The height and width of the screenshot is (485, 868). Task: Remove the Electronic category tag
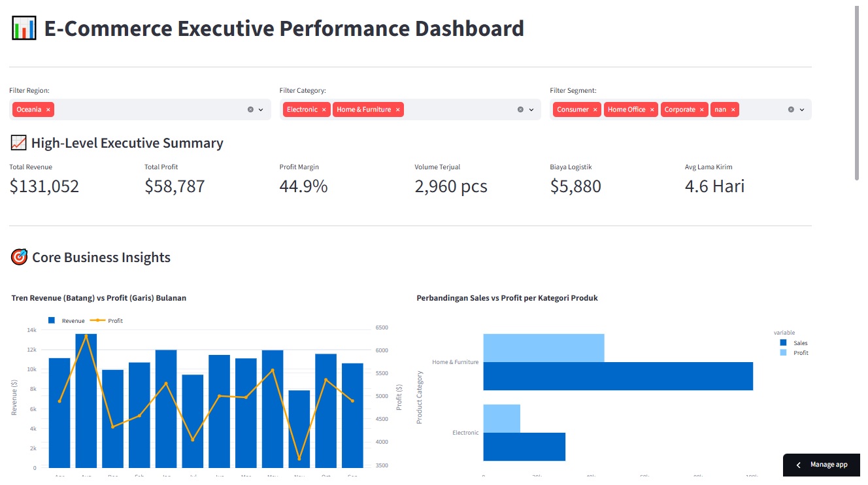pos(324,110)
